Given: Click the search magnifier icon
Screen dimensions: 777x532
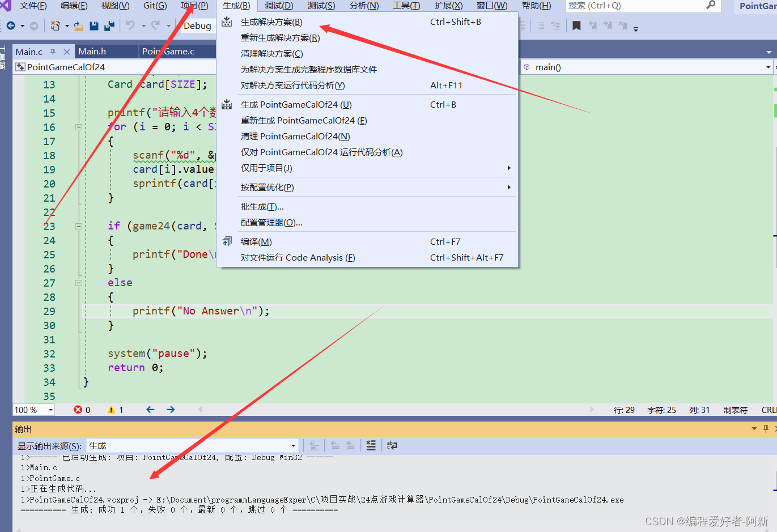Looking at the screenshot, I should pyautogui.click(x=711, y=5).
